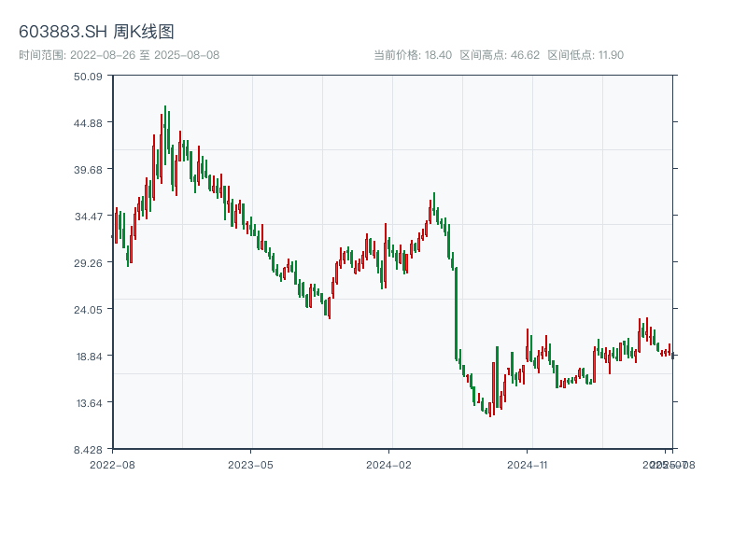The width and height of the screenshot is (747, 560).
Task: Click the 区间低点 11.90 label
Action: [x=585, y=55]
